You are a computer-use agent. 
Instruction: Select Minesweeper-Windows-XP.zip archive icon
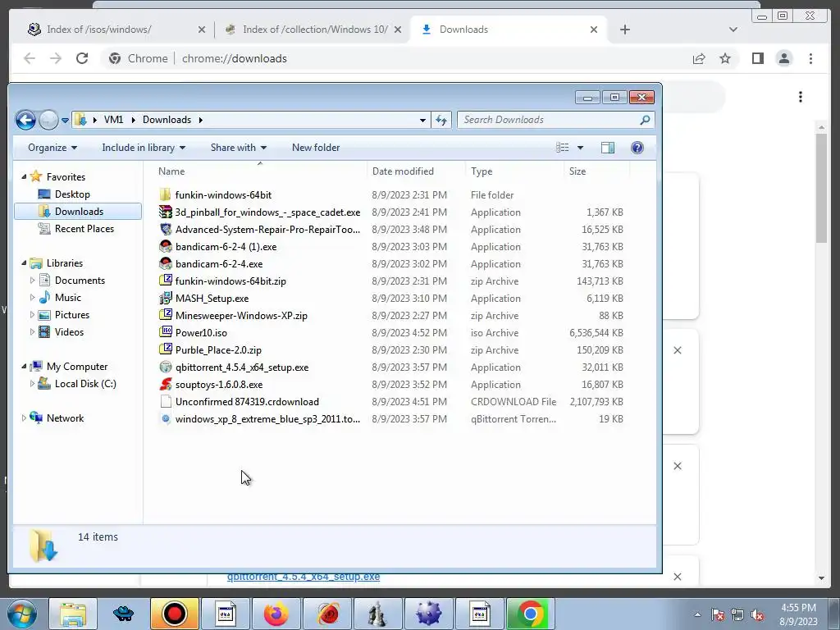click(x=166, y=316)
